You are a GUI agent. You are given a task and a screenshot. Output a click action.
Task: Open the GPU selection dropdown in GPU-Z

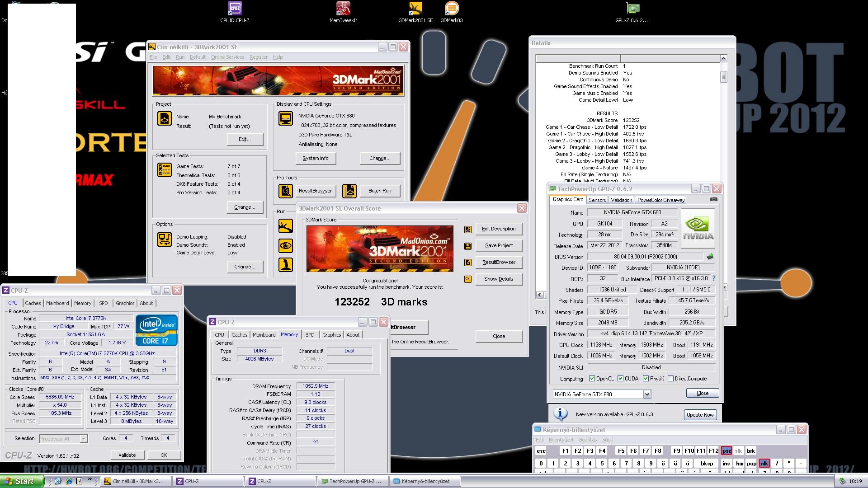tap(647, 394)
